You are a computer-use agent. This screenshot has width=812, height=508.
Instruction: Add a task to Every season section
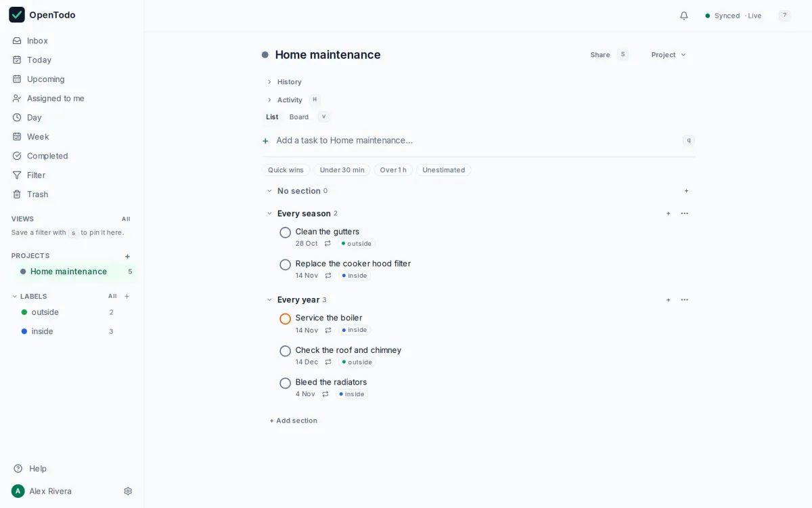pos(669,213)
